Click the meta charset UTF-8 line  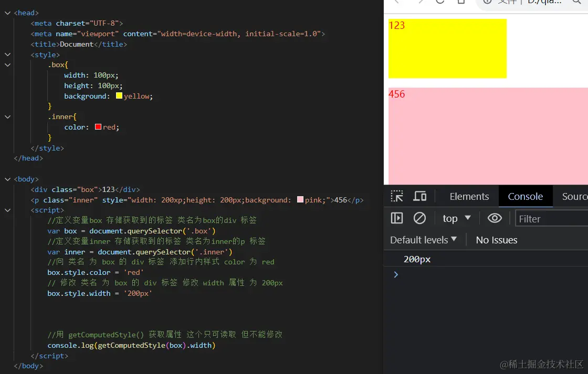click(77, 23)
